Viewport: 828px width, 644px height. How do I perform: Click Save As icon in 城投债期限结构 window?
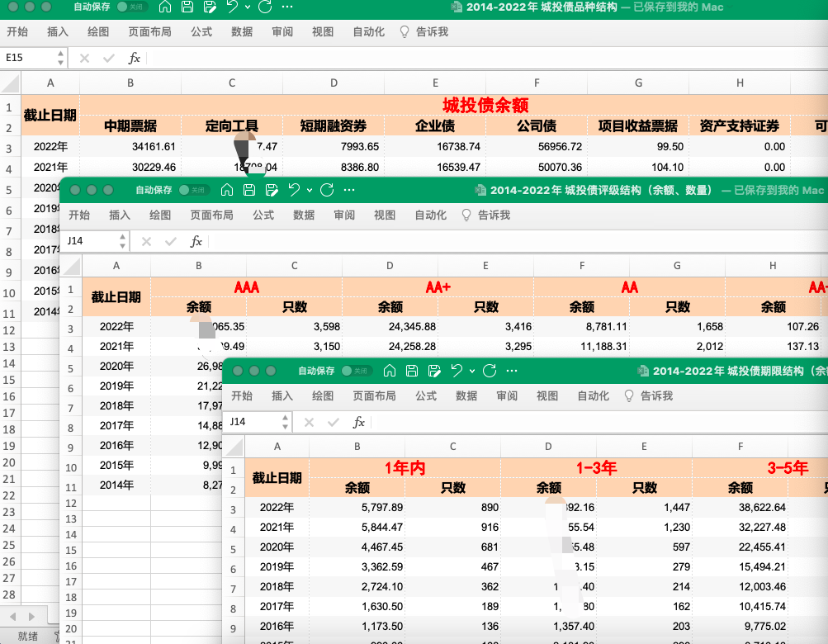433,372
